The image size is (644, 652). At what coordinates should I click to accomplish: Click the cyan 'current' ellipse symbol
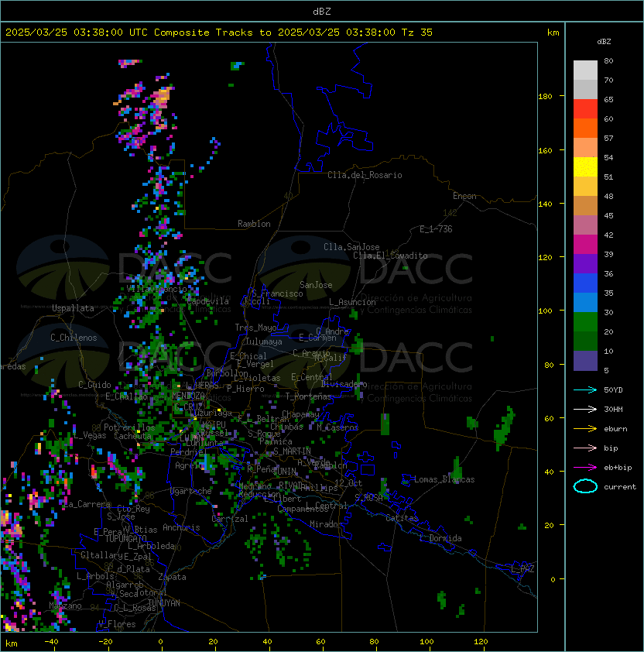click(x=585, y=486)
